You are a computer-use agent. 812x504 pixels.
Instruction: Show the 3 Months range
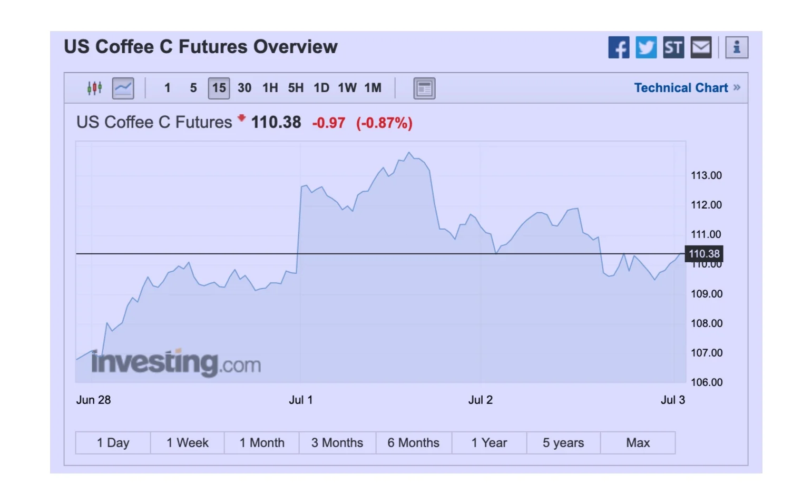point(337,443)
